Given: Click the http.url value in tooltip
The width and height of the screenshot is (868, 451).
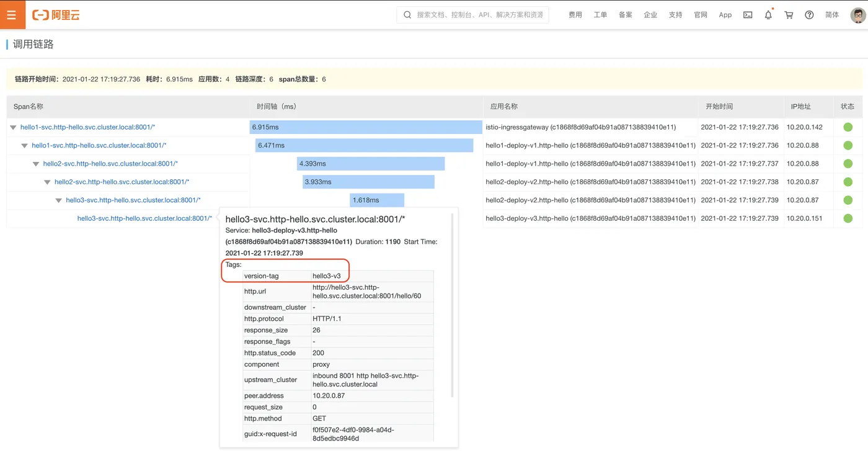Looking at the screenshot, I should 367,292.
